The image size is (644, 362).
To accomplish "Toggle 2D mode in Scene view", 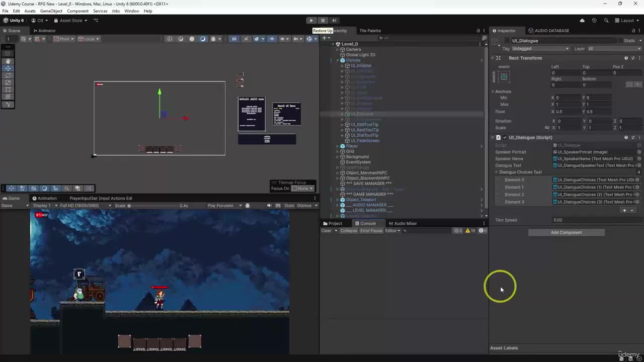I will pos(234,39).
